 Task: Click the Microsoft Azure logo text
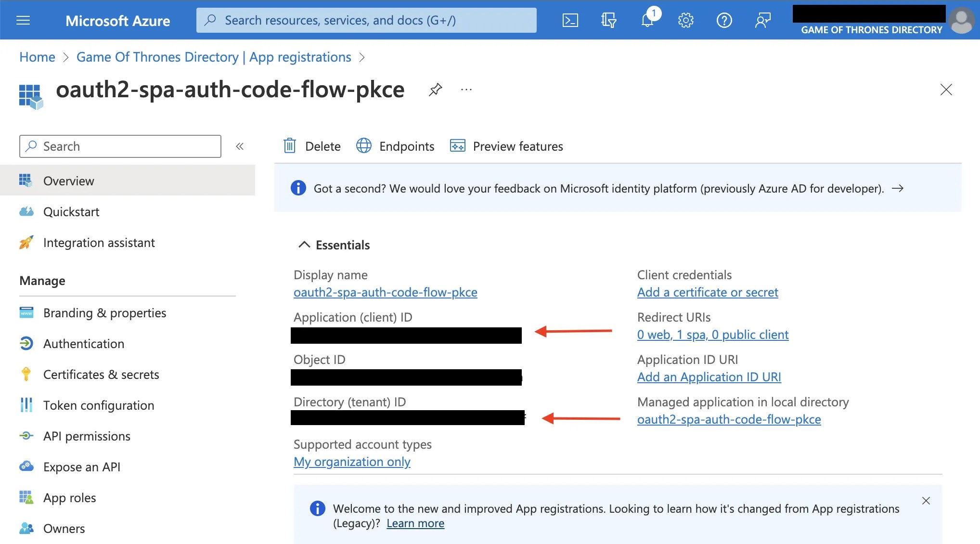click(x=117, y=21)
